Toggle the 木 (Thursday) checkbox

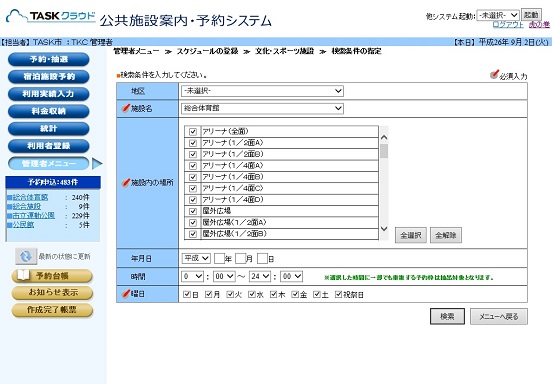tap(273, 294)
